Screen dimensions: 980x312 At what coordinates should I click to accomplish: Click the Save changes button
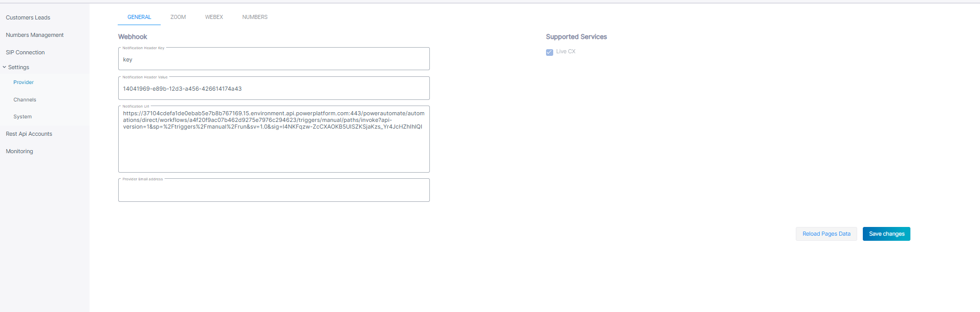pos(886,234)
